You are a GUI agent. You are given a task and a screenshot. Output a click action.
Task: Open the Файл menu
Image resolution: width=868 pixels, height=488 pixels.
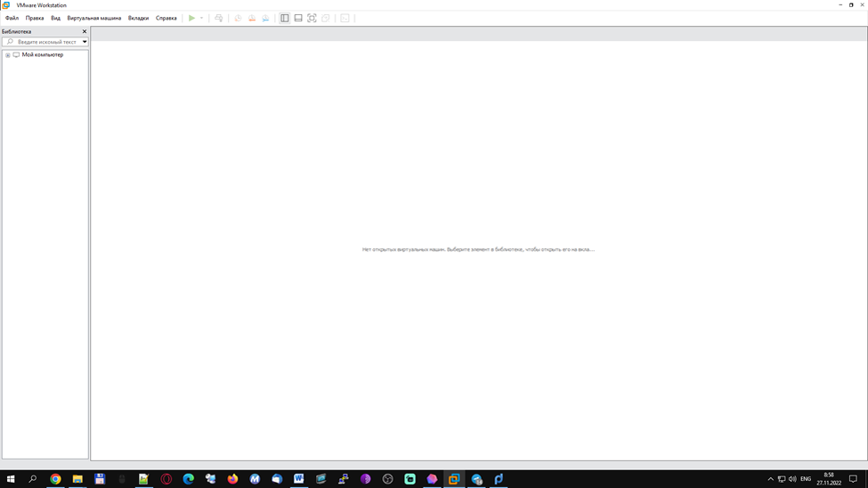point(12,19)
